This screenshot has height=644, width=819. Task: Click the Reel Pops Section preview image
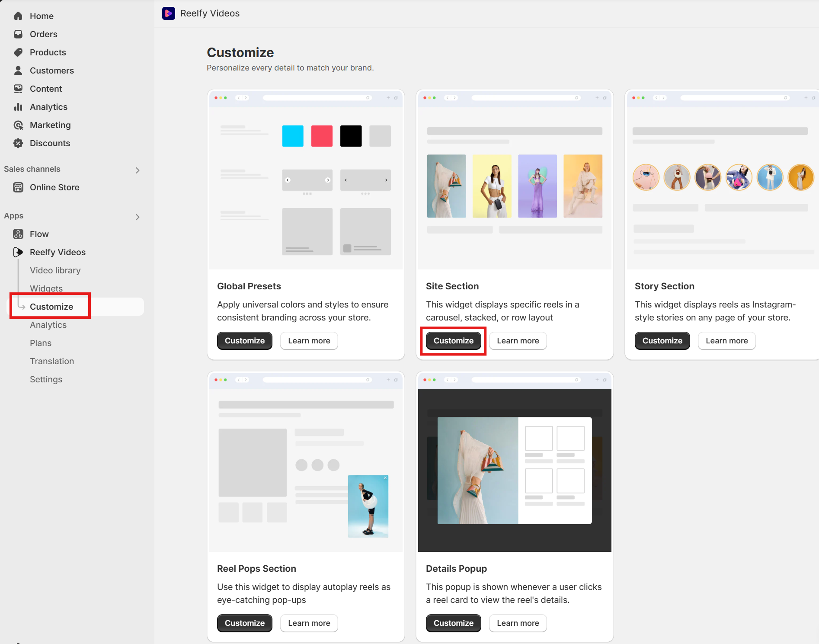click(x=306, y=462)
